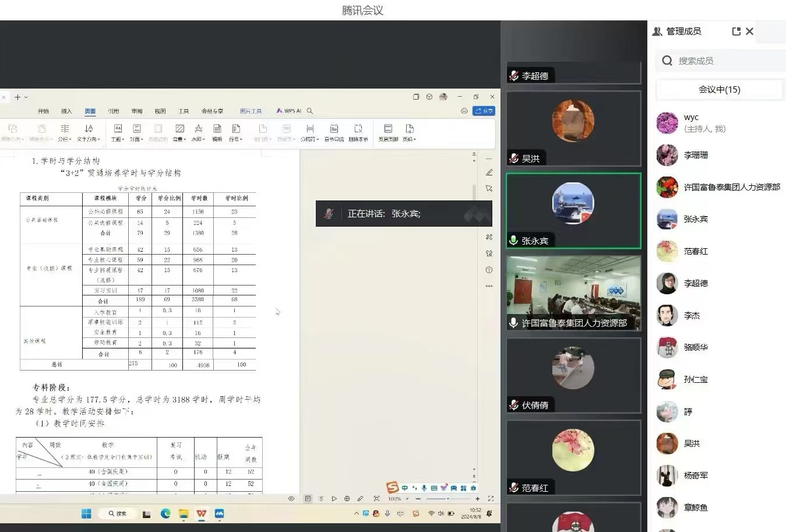The image size is (786, 532).
Task: Switch to the 开始 ribbon tab
Action: coord(43,111)
